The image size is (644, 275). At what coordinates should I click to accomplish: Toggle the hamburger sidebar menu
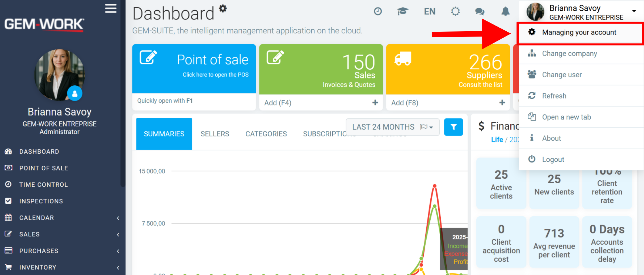coord(111,9)
